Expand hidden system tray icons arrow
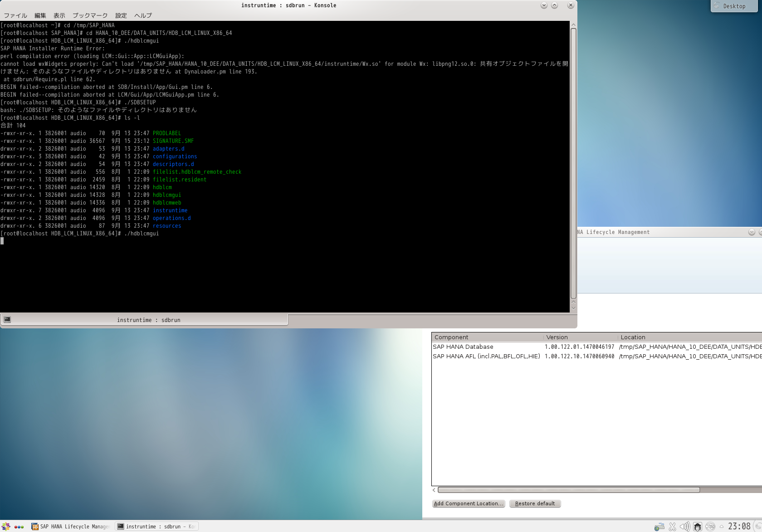 click(x=721, y=527)
